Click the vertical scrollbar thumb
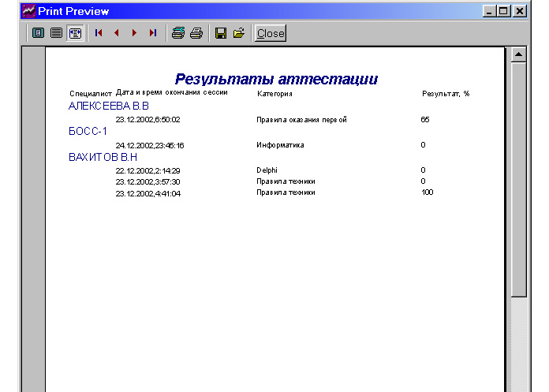Image resolution: width=549 pixels, height=392 pixels. click(518, 177)
